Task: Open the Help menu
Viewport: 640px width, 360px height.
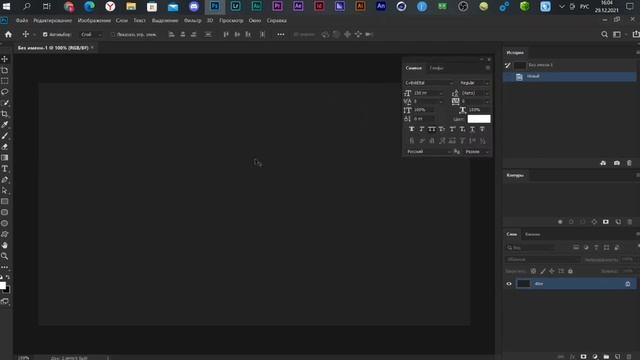Action: click(276, 20)
